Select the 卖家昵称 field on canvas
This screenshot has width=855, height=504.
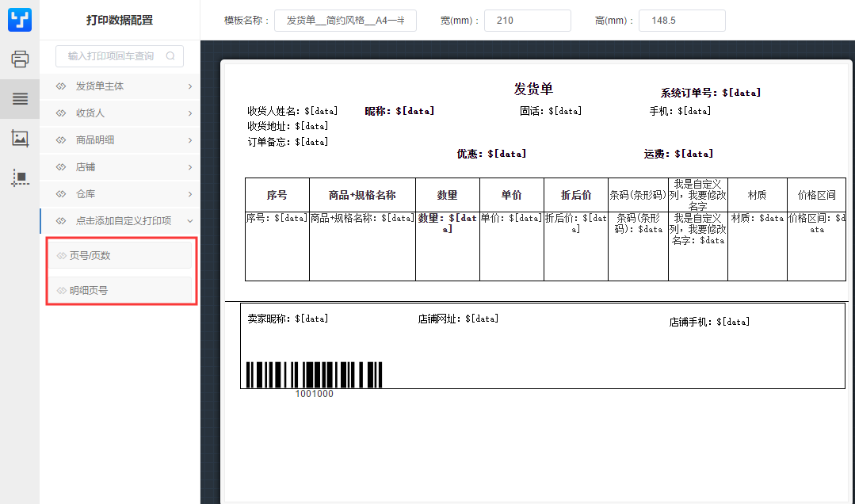coord(288,319)
